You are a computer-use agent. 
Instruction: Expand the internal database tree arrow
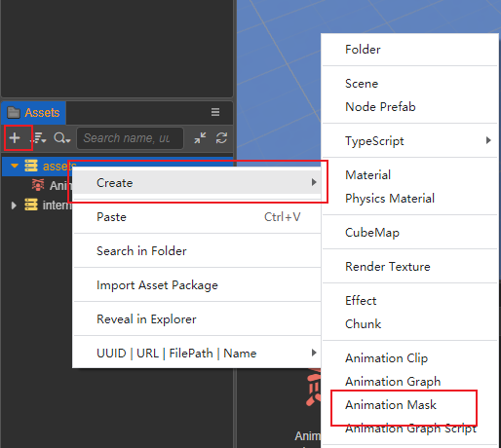pyautogui.click(x=14, y=205)
